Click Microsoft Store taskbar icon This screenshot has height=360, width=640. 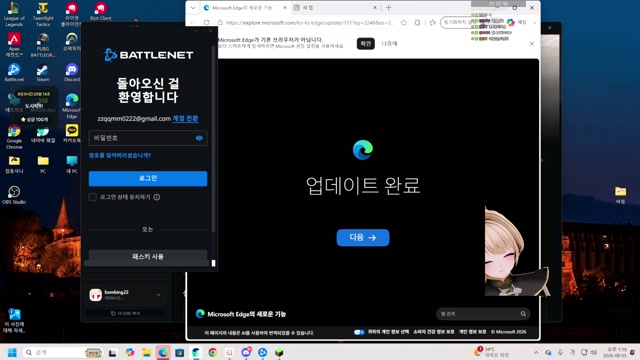[180, 352]
